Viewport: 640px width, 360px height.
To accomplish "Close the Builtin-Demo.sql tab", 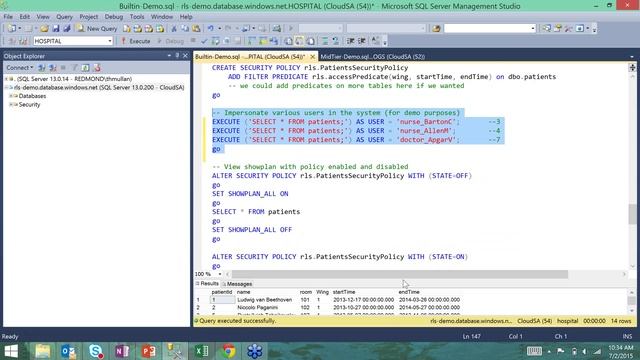I will pos(313,56).
